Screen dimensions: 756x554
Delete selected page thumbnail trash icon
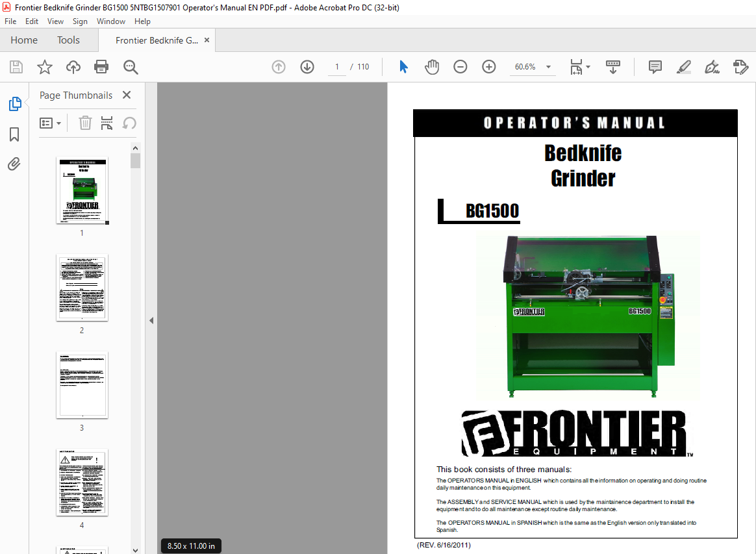pyautogui.click(x=85, y=123)
